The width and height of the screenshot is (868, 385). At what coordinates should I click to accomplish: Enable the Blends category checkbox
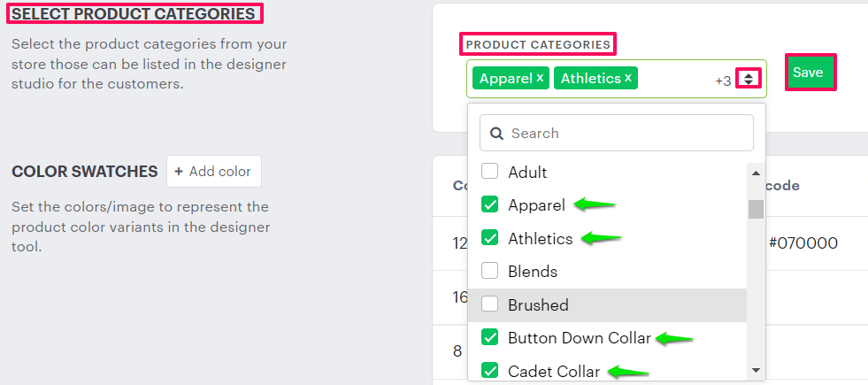pos(489,271)
